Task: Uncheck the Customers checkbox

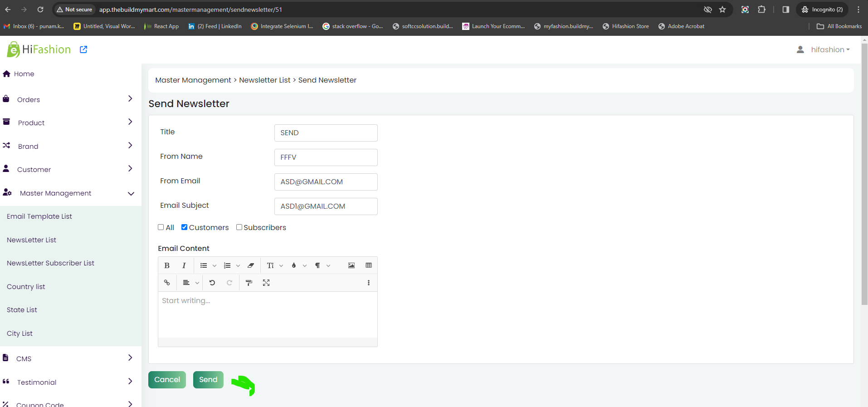Action: coord(185,227)
